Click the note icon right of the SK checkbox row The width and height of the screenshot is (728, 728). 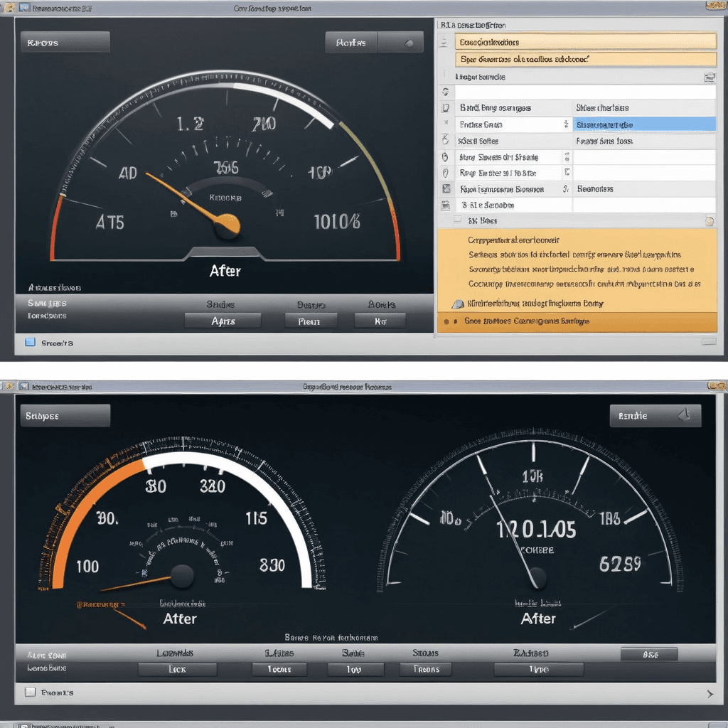pos(709,221)
